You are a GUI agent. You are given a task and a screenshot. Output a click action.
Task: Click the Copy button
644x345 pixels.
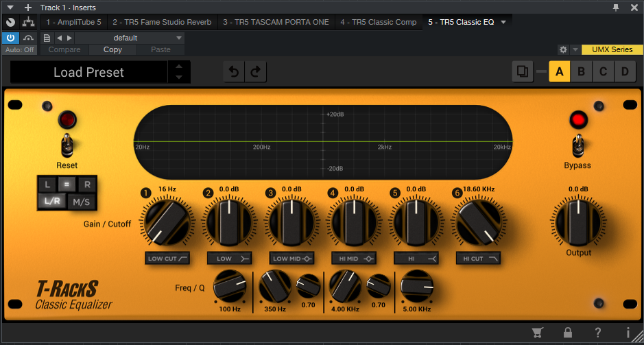112,49
